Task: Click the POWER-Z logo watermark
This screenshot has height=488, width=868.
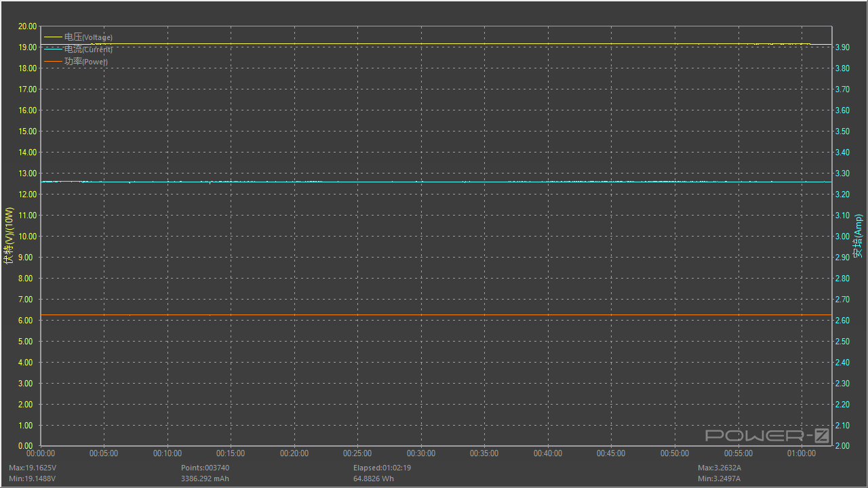Action: pos(767,435)
